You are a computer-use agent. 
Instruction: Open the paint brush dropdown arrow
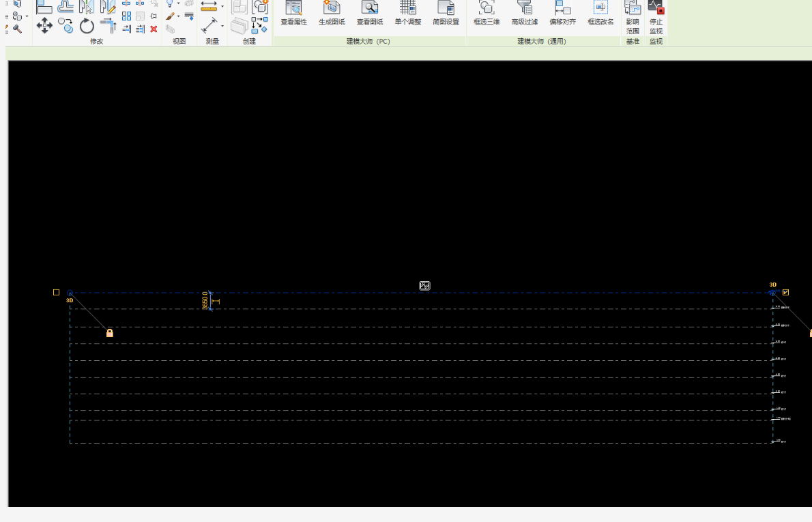(179, 16)
